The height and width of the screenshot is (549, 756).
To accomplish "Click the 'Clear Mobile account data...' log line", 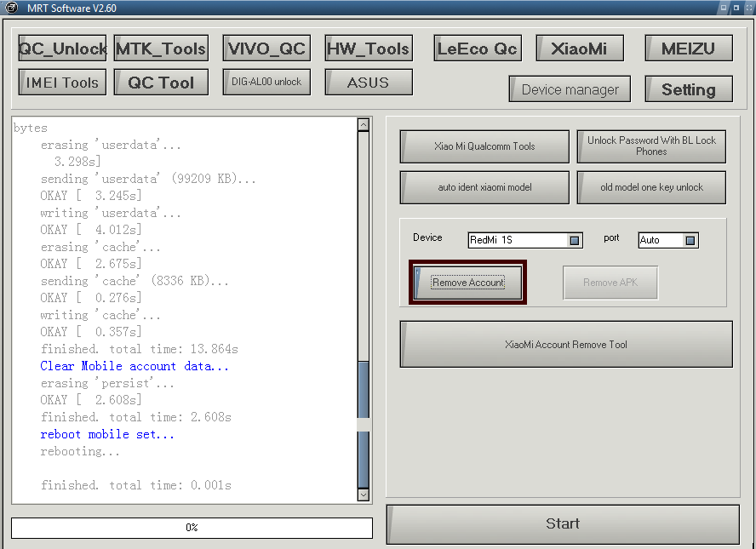I will (x=135, y=366).
